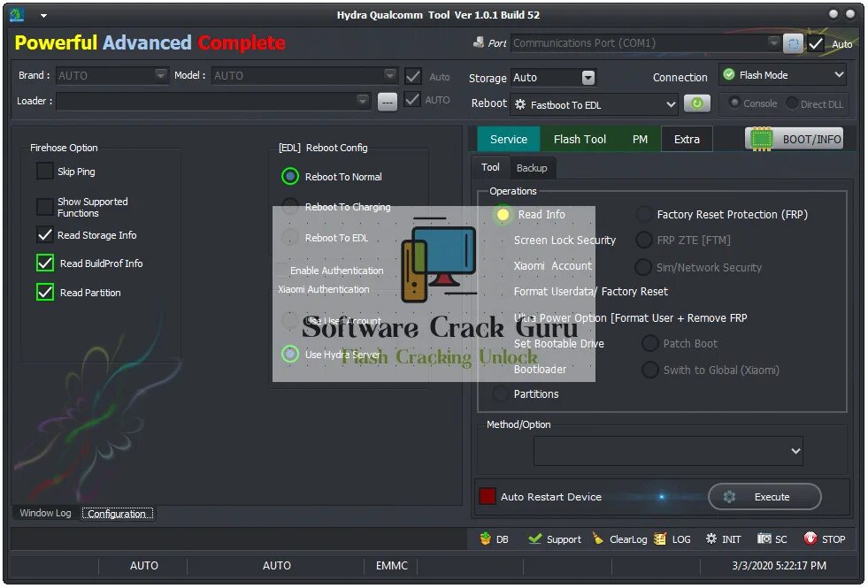Toggle the port Auto checkbox
This screenshot has width=868, height=588.
click(x=816, y=43)
